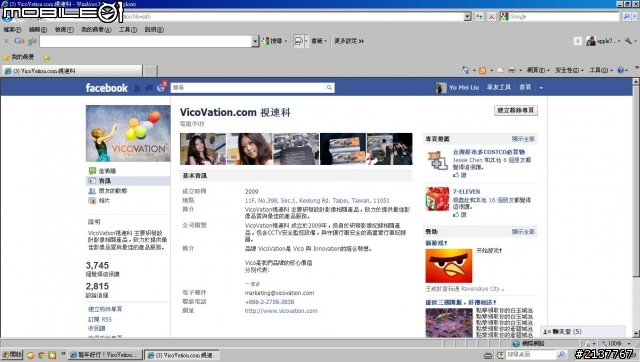Click the address link 11F, No.398 Keelung Rd
This screenshot has width=640, height=362.
coord(317,201)
